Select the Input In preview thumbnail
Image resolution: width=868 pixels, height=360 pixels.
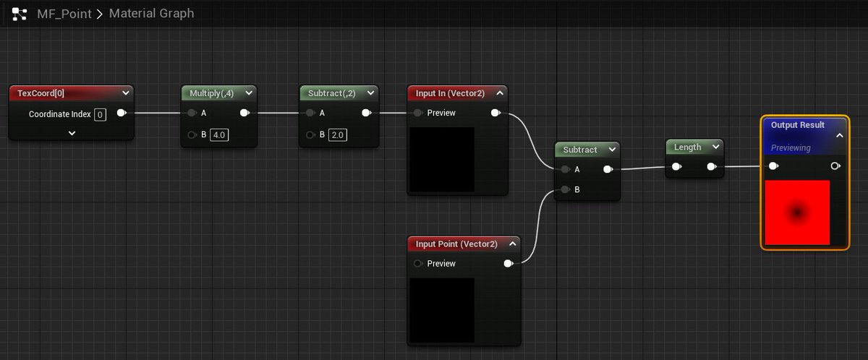click(442, 160)
